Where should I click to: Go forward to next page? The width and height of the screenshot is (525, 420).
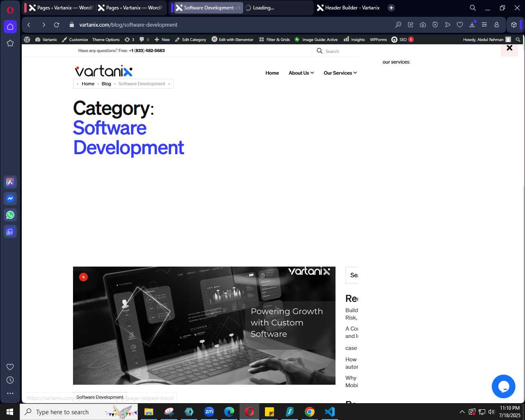click(x=43, y=25)
